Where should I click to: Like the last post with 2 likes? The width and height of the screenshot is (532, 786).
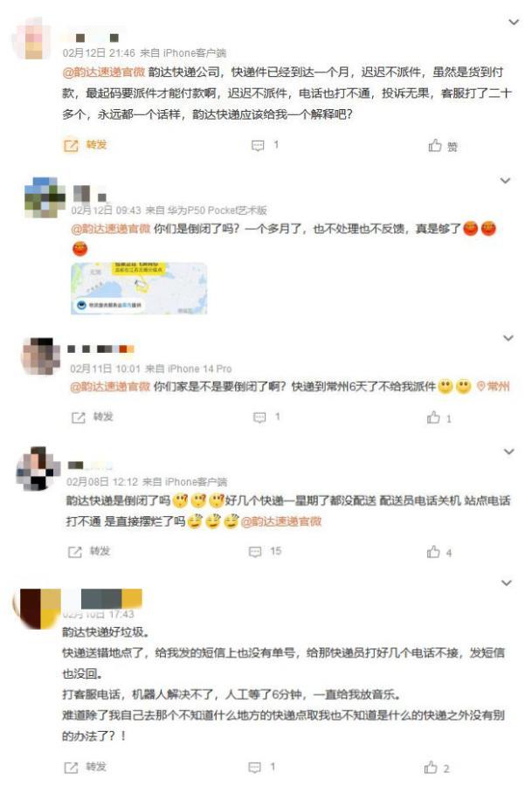pyautogui.click(x=431, y=768)
